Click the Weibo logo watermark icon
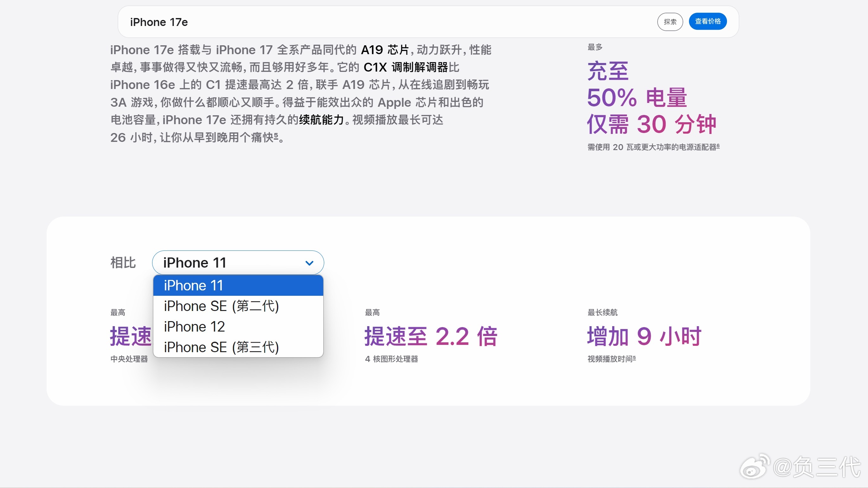The height and width of the screenshot is (488, 868). 754,466
